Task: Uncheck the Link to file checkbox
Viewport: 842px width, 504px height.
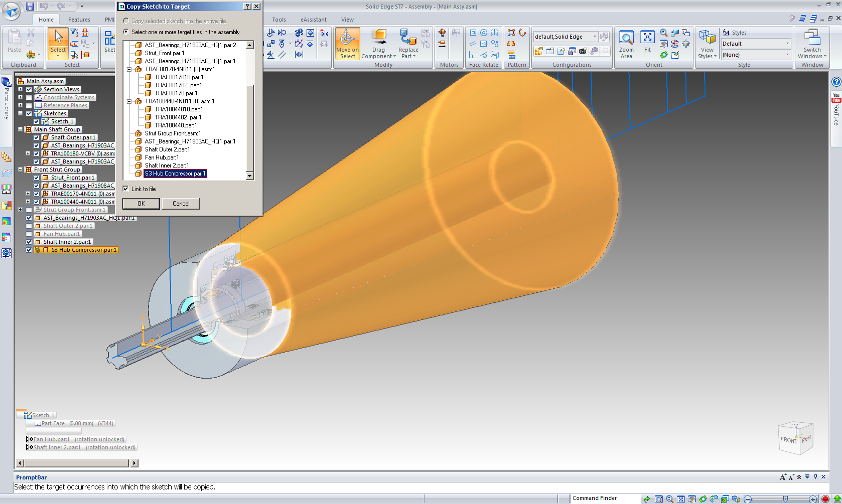Action: click(x=125, y=189)
